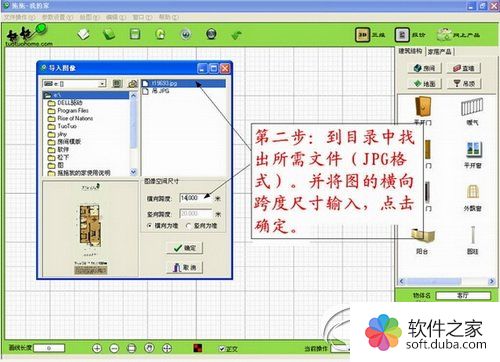This screenshot has height=362, width=500.
Task: Click the 地面 floor button
Action: (425, 83)
